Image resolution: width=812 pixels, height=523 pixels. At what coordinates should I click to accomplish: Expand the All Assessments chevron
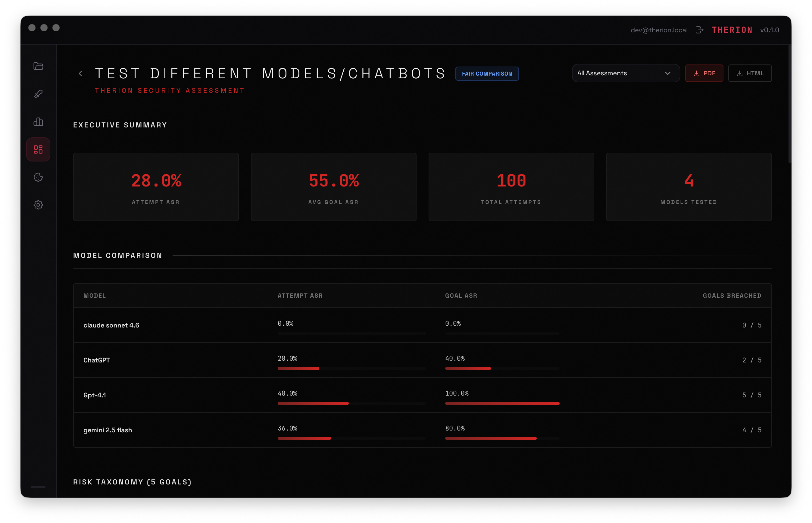pos(668,73)
